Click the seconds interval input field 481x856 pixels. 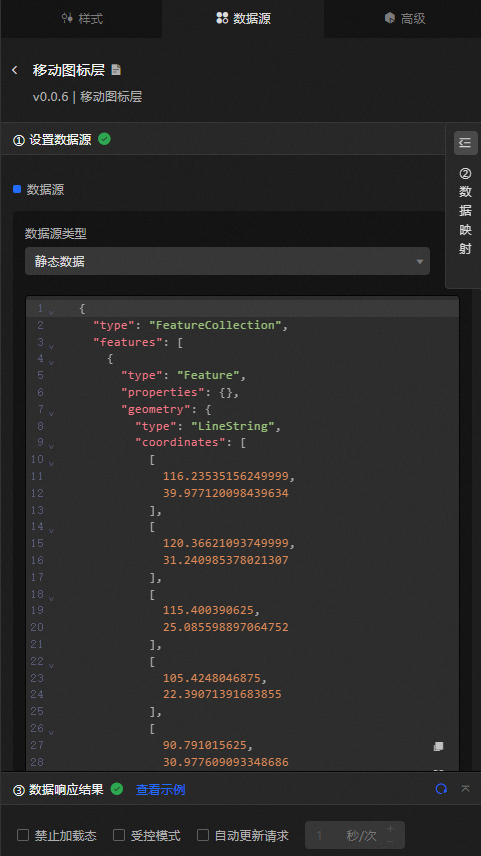click(x=343, y=835)
